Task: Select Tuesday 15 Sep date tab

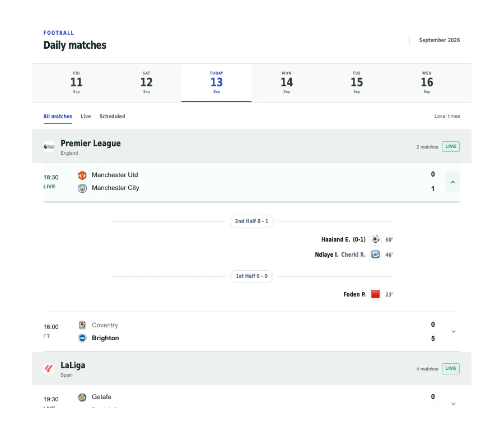Action: click(357, 83)
